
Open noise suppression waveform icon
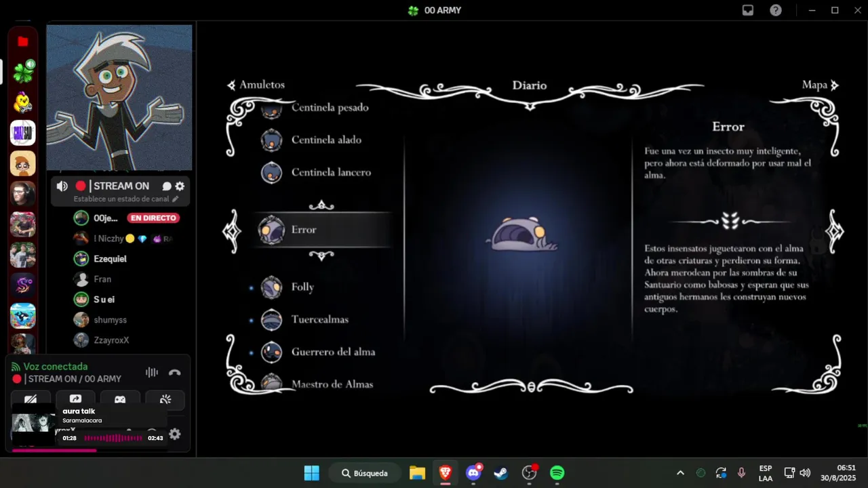(x=152, y=372)
